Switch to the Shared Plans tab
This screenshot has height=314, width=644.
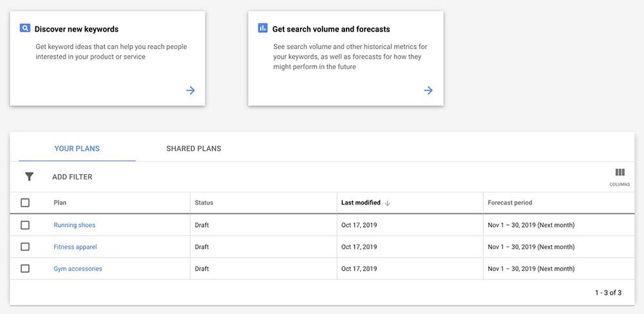(x=194, y=149)
